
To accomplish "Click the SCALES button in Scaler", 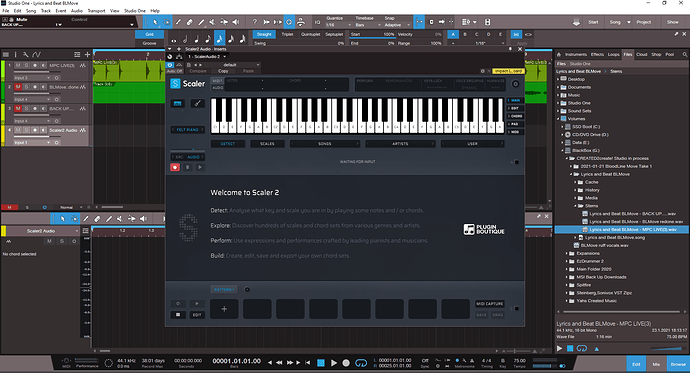I will pos(267,144).
